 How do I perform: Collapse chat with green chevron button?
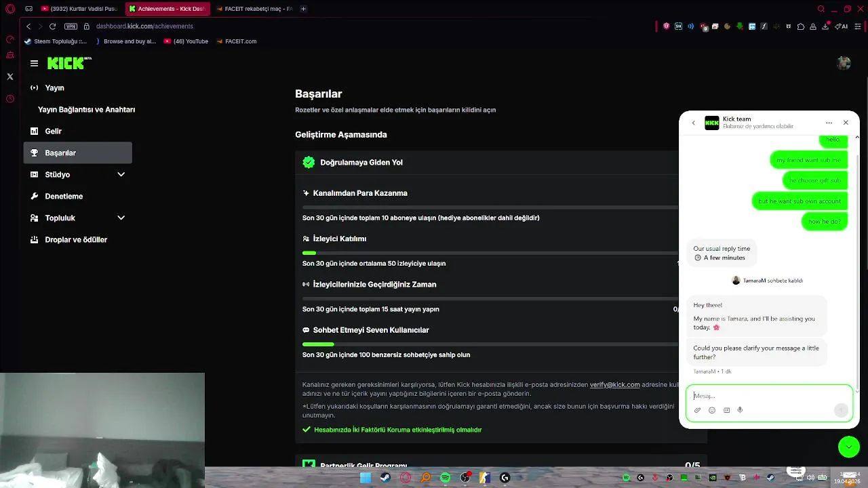pyautogui.click(x=849, y=447)
